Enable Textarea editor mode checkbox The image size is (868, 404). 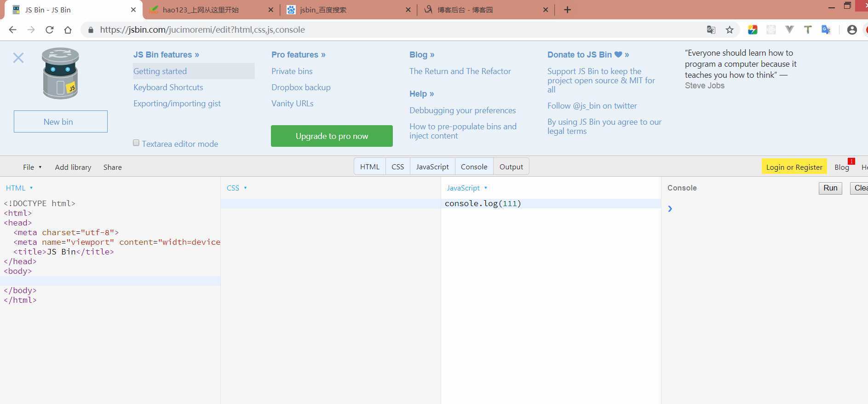[136, 143]
